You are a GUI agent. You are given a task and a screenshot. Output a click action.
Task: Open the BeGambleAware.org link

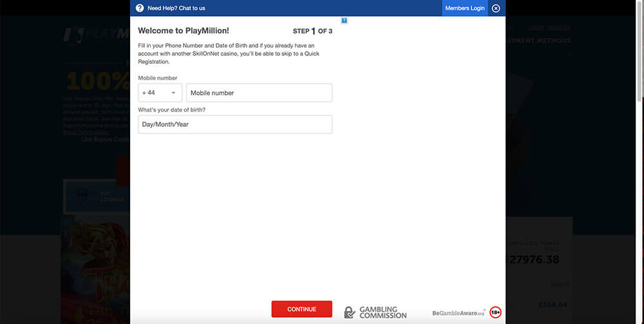pyautogui.click(x=459, y=313)
